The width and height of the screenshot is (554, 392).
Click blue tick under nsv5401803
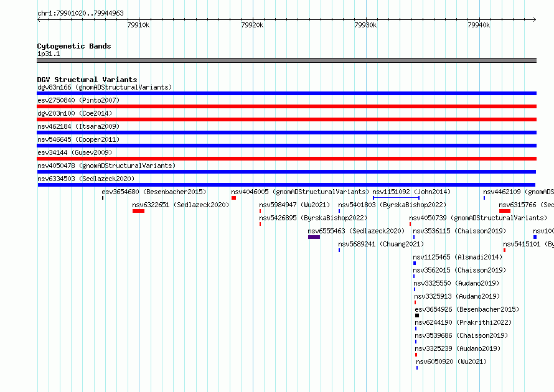click(339, 211)
